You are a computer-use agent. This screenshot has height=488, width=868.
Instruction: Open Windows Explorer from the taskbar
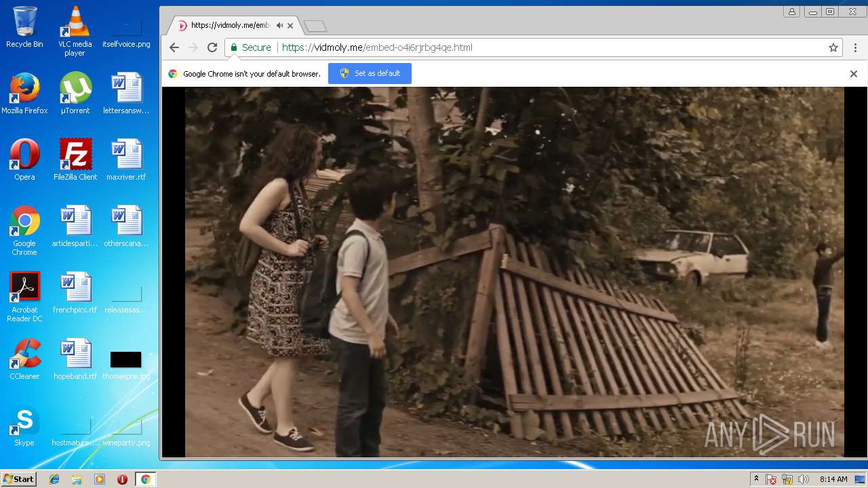(x=77, y=479)
